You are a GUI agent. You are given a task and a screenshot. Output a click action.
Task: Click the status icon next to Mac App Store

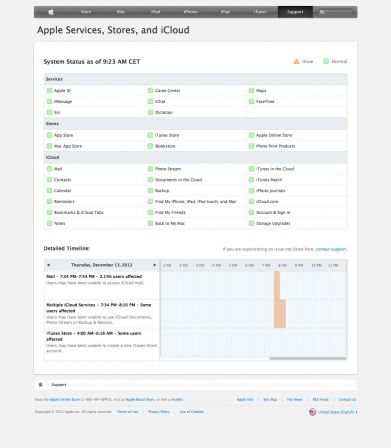[49, 146]
